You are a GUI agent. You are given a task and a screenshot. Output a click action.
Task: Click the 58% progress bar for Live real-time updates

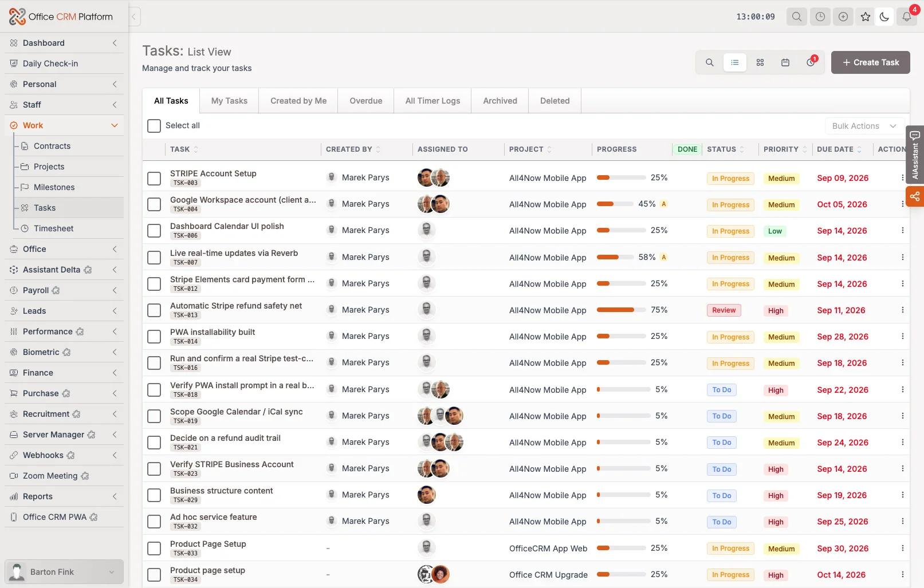(x=615, y=257)
